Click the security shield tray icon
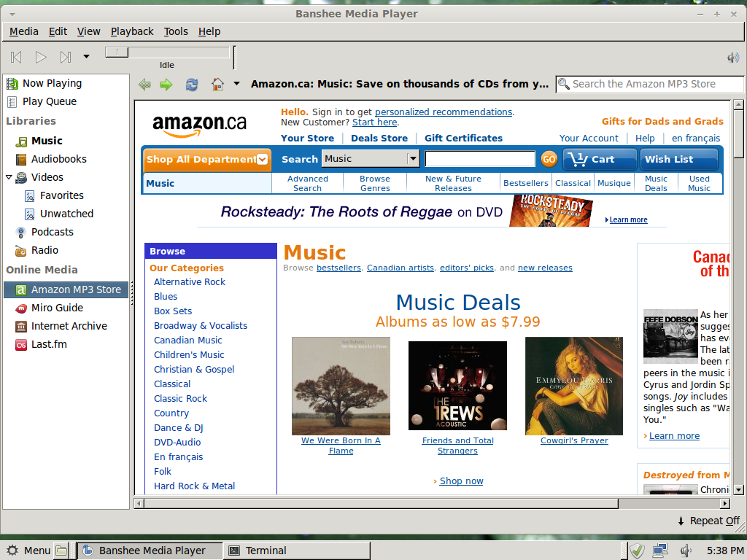Image resolution: width=747 pixels, height=560 pixels. point(638,551)
